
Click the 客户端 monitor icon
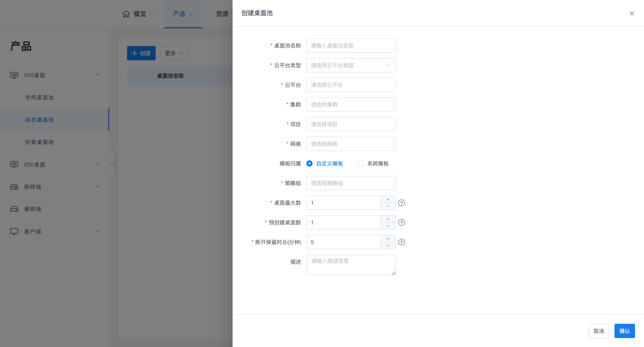[x=14, y=231]
